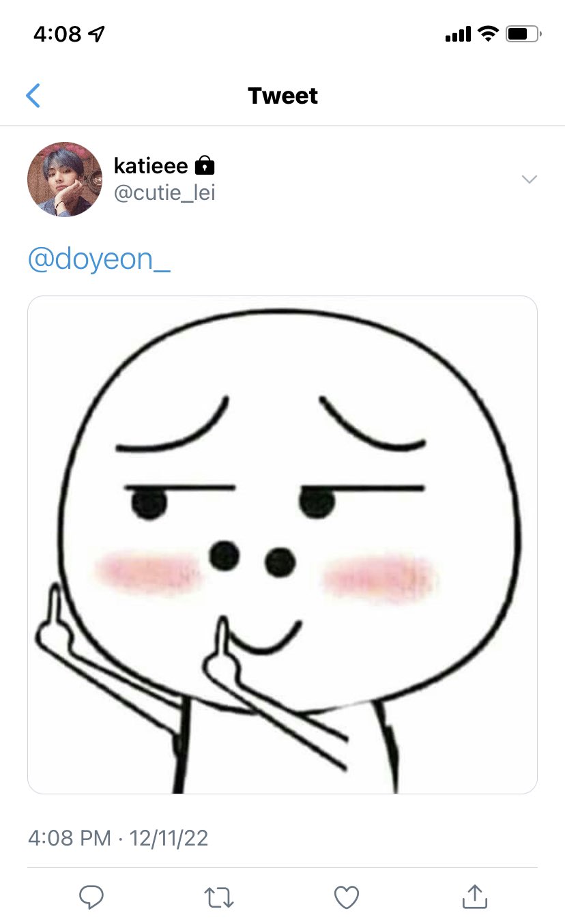Tap the battery indicator icon
Image resolution: width=565 pixels, height=924 pixels.
[x=523, y=33]
